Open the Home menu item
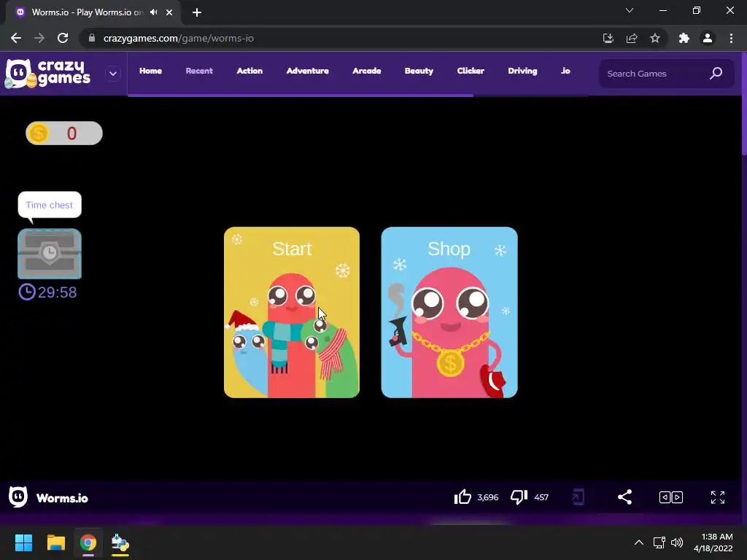 [150, 71]
